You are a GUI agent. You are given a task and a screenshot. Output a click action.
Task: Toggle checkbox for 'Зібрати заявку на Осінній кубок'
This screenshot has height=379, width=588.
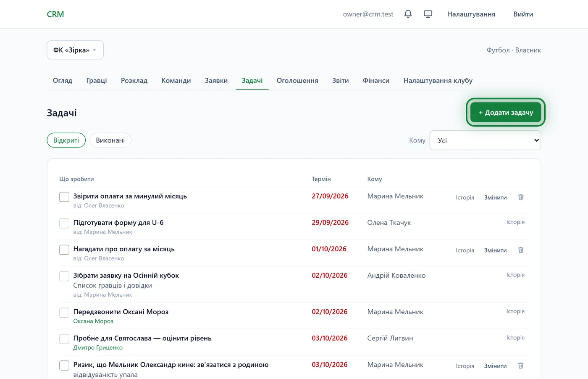64,276
